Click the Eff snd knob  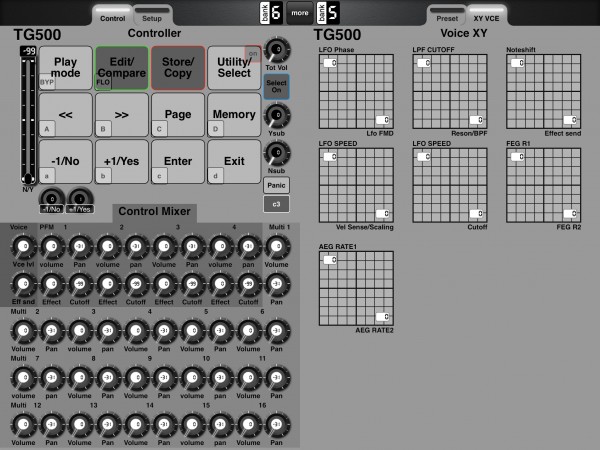click(24, 284)
